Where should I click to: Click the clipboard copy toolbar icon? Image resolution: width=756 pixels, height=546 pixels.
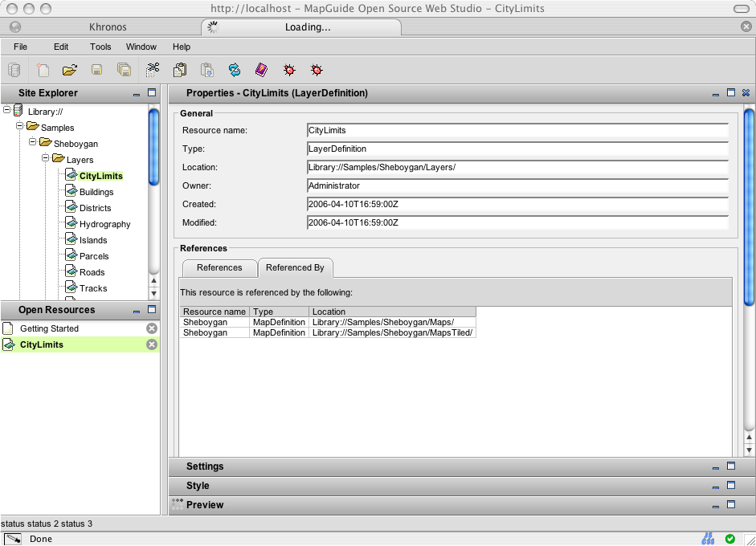(x=180, y=70)
